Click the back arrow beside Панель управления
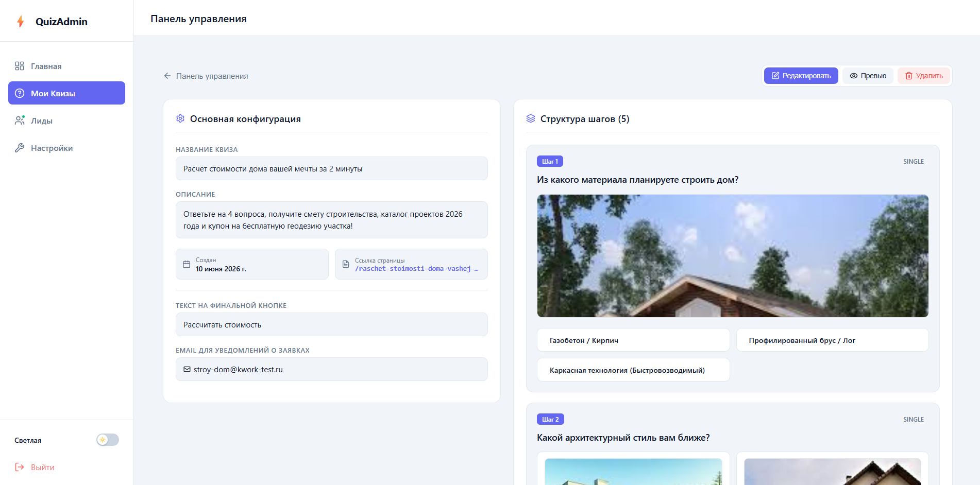 pos(167,76)
